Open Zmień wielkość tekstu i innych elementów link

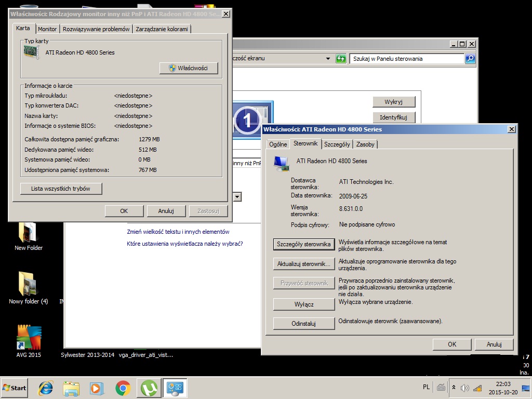coord(178,232)
